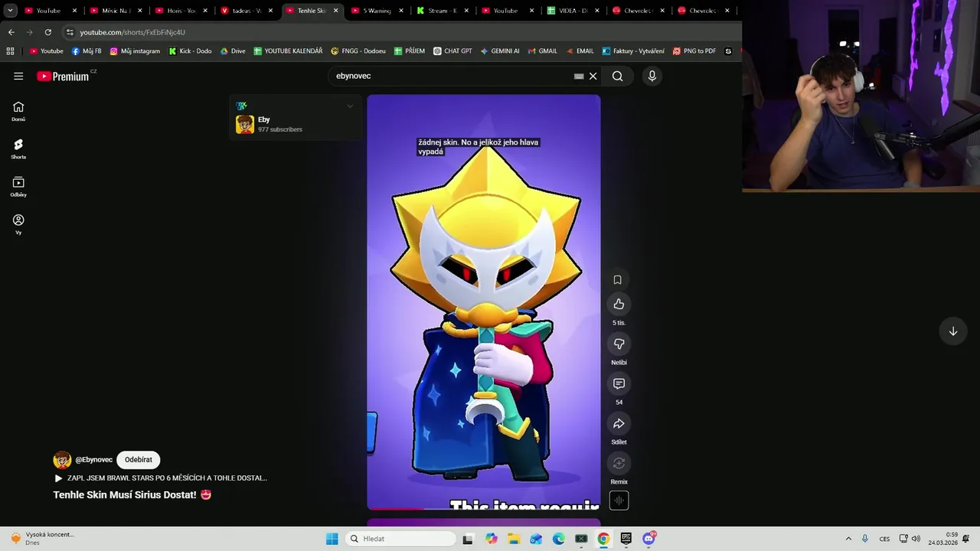The image size is (980, 551).
Task: Go to YouTube Premium home logo
Action: click(63, 76)
